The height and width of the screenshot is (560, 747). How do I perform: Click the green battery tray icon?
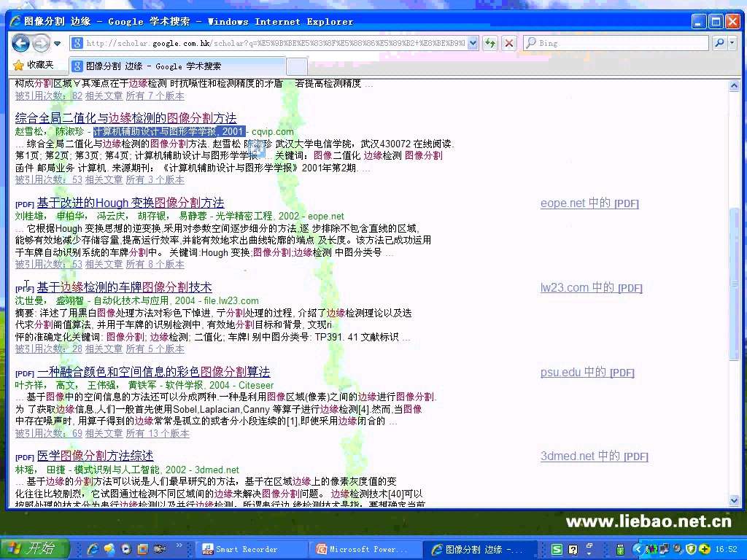point(620,550)
